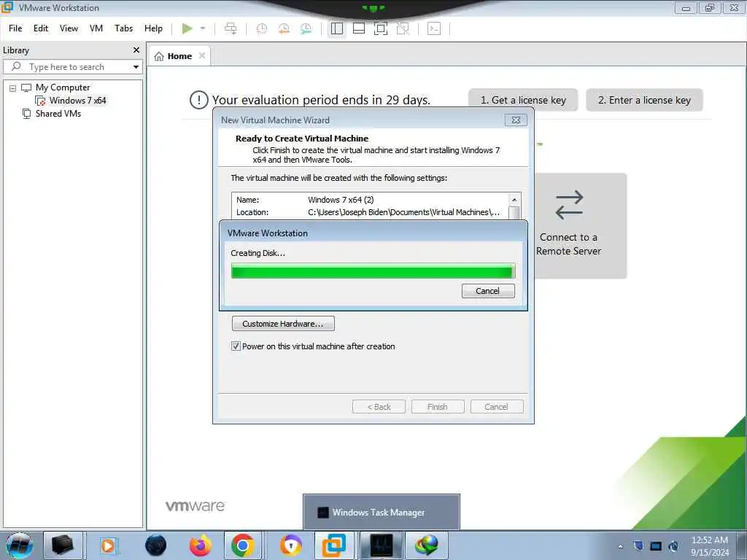Click the wizard Finish button
Viewport: 747px width, 560px height.
pyautogui.click(x=438, y=407)
